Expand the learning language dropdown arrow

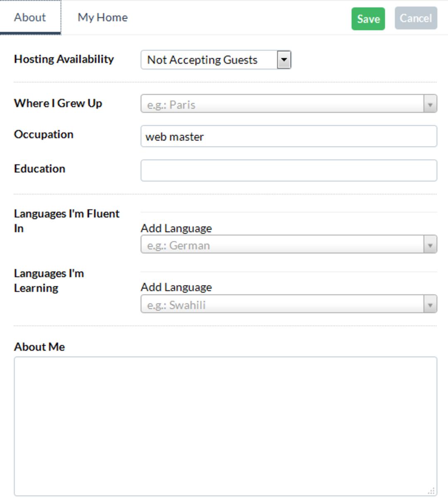pos(430,304)
